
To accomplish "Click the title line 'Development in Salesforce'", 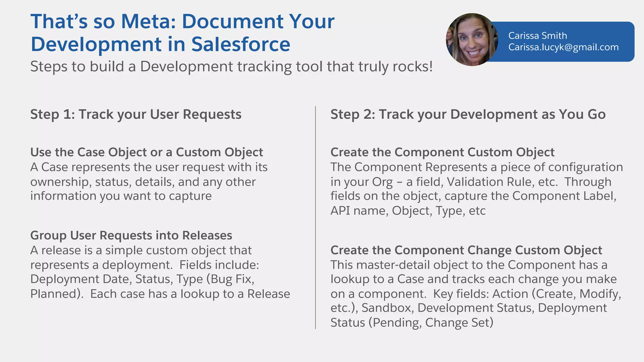I will click(x=160, y=44).
